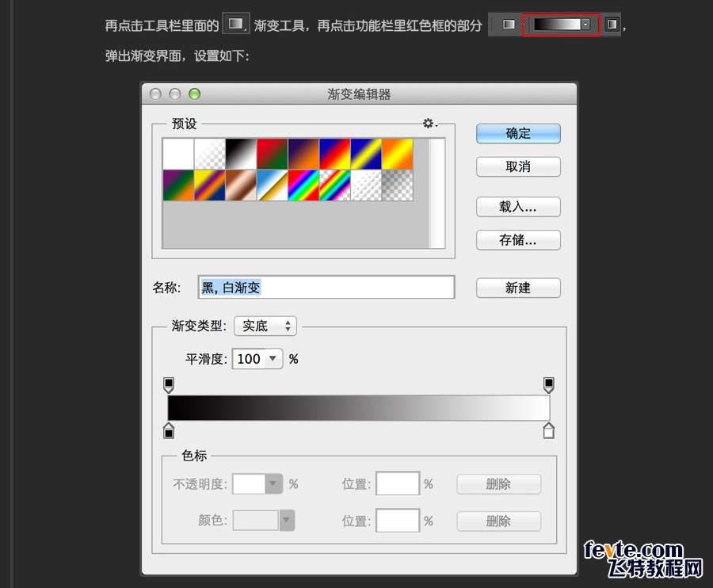This screenshot has height=588, width=713.
Task: Open the 渐变类型 dropdown showing 实底
Action: (x=265, y=326)
